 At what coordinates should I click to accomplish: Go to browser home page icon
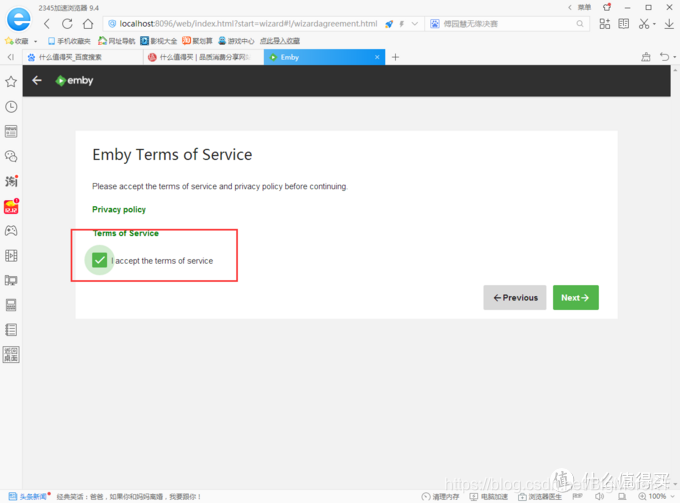click(x=88, y=24)
